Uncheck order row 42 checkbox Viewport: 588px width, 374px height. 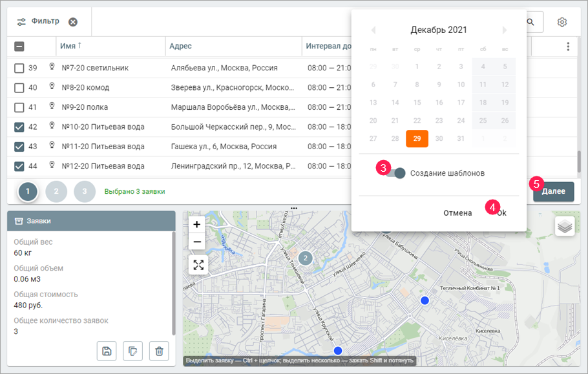(x=19, y=127)
